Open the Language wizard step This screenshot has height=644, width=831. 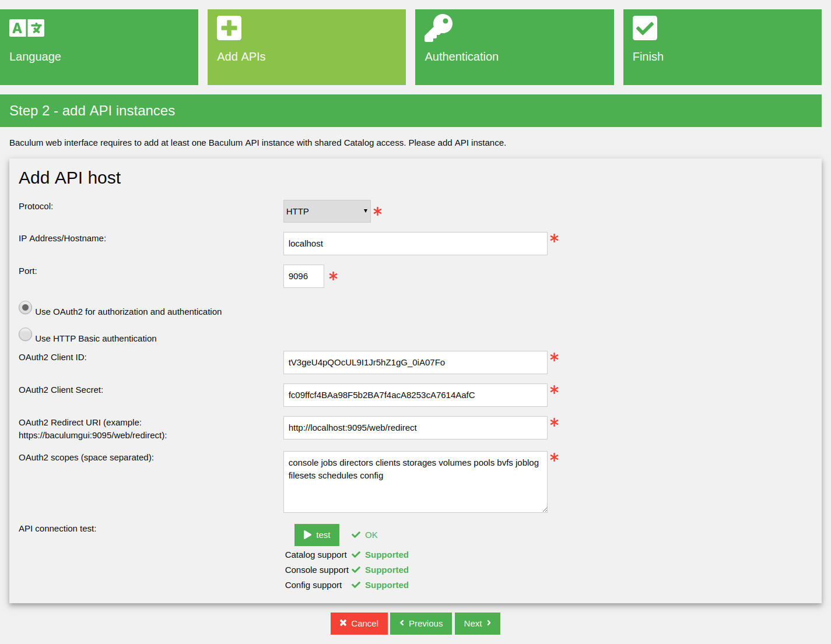pos(99,47)
